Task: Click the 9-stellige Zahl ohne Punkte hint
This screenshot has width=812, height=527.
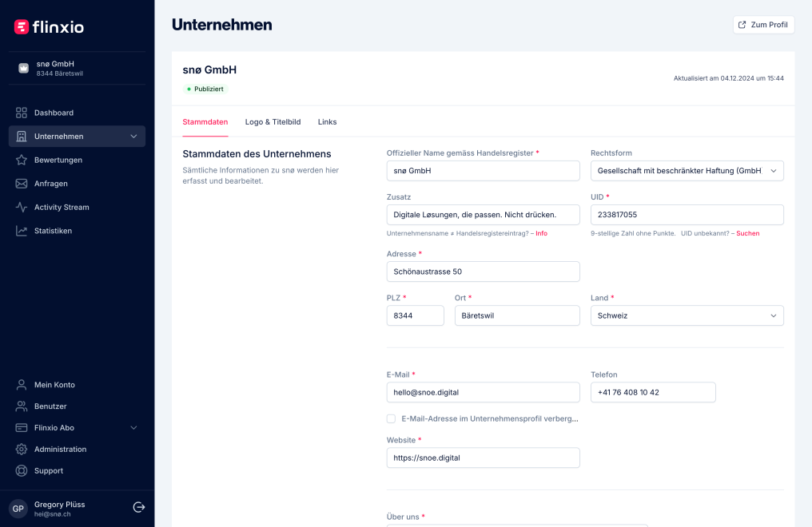Action: (x=633, y=234)
